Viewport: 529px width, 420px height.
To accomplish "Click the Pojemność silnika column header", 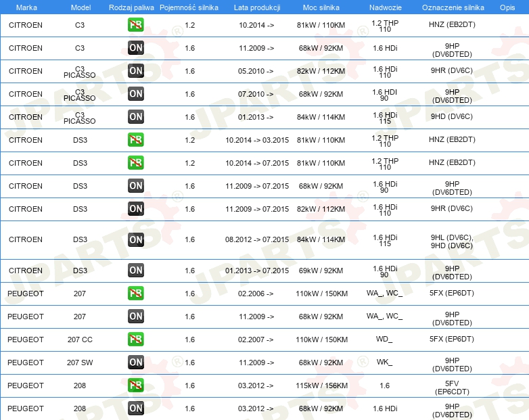I will 189,7.
